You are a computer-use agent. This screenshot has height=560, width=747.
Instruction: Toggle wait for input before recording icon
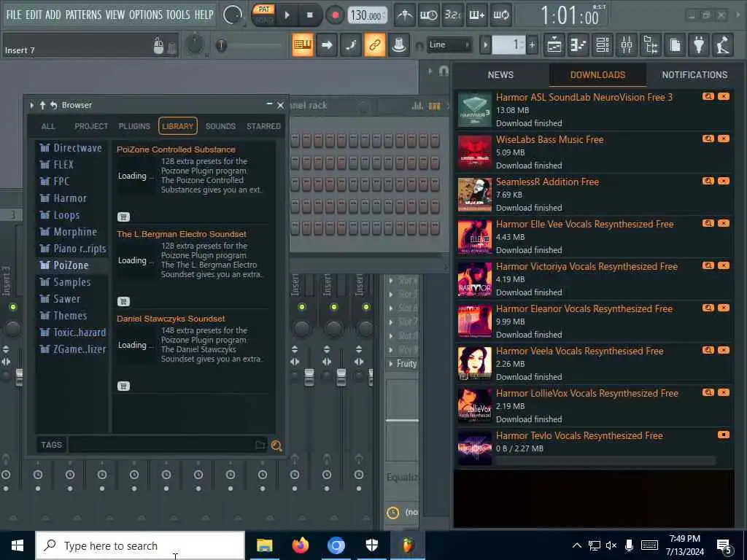tap(428, 15)
